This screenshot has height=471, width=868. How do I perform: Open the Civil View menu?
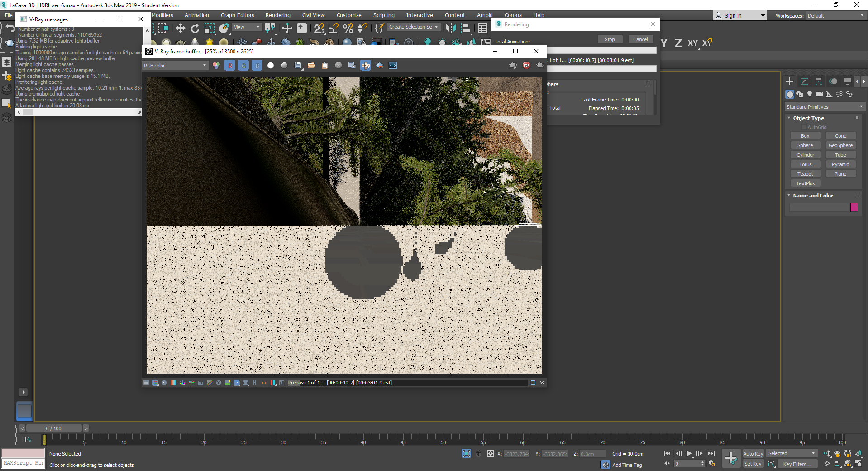(314, 15)
